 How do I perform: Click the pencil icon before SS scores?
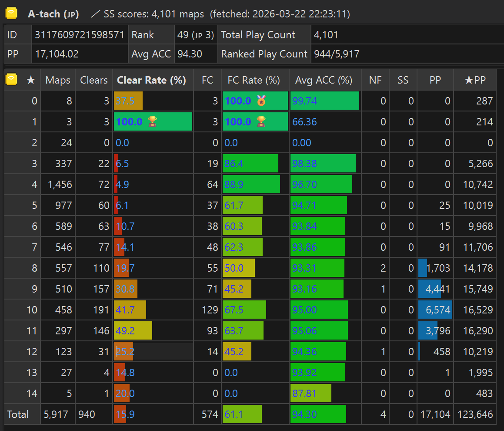point(95,14)
